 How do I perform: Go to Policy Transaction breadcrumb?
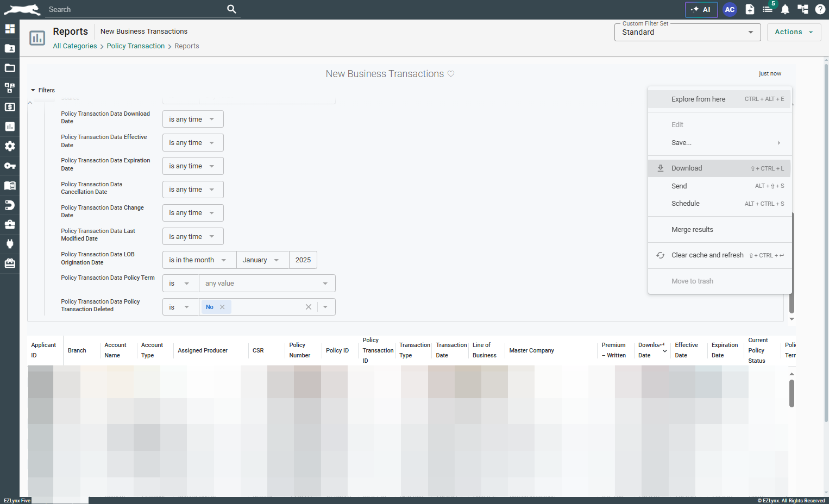[x=135, y=46]
